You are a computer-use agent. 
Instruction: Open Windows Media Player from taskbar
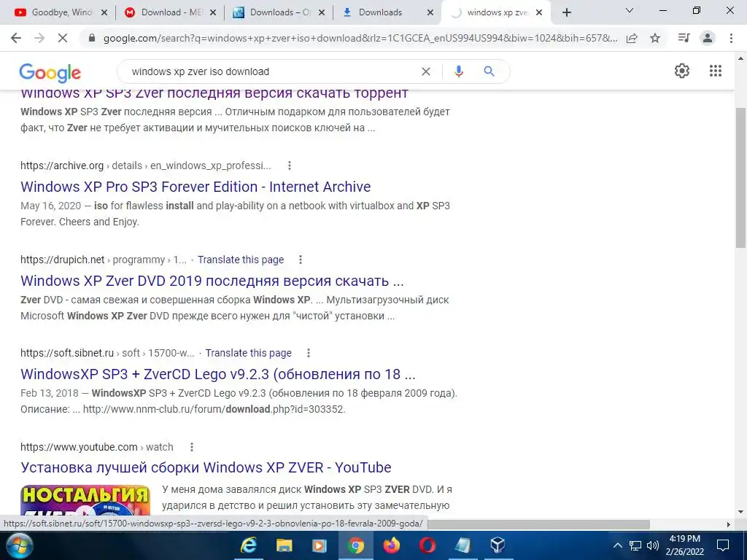(x=320, y=545)
